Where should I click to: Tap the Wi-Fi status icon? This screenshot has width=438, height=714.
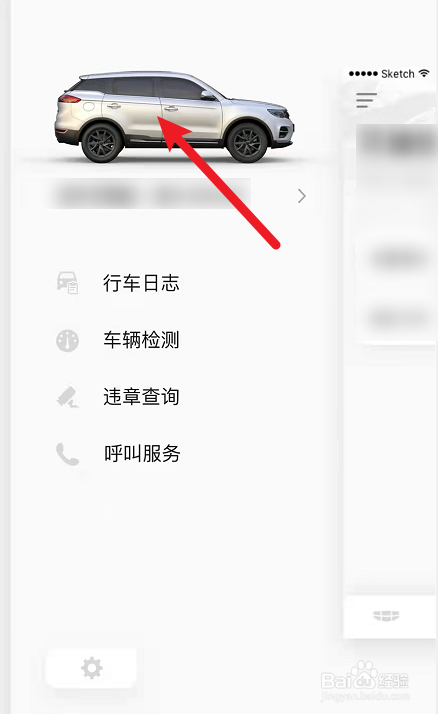coord(424,73)
